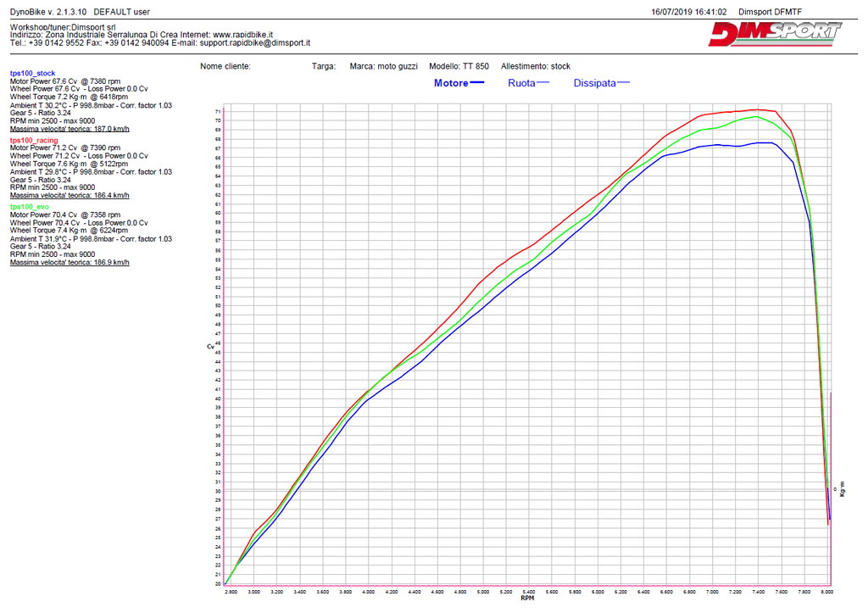Click 'Marca: moto guzzi' text
This screenshot has height=613, width=868.
pyautogui.click(x=384, y=66)
